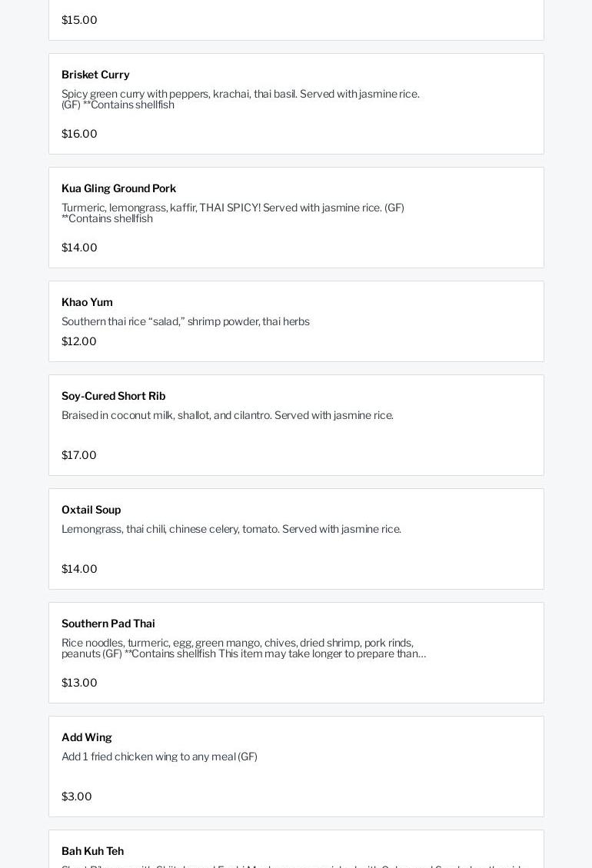Click the $16.00 price under Brisket Curry
The width and height of the screenshot is (592, 868).
(79, 134)
